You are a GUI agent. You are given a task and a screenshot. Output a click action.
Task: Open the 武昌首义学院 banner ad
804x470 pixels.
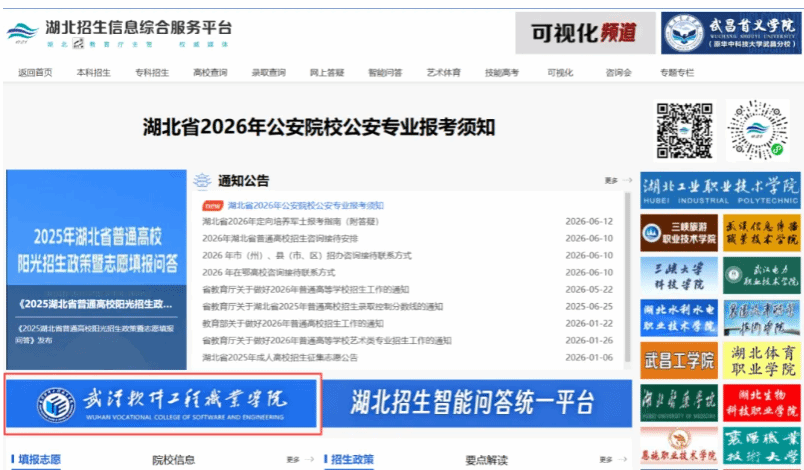731,33
